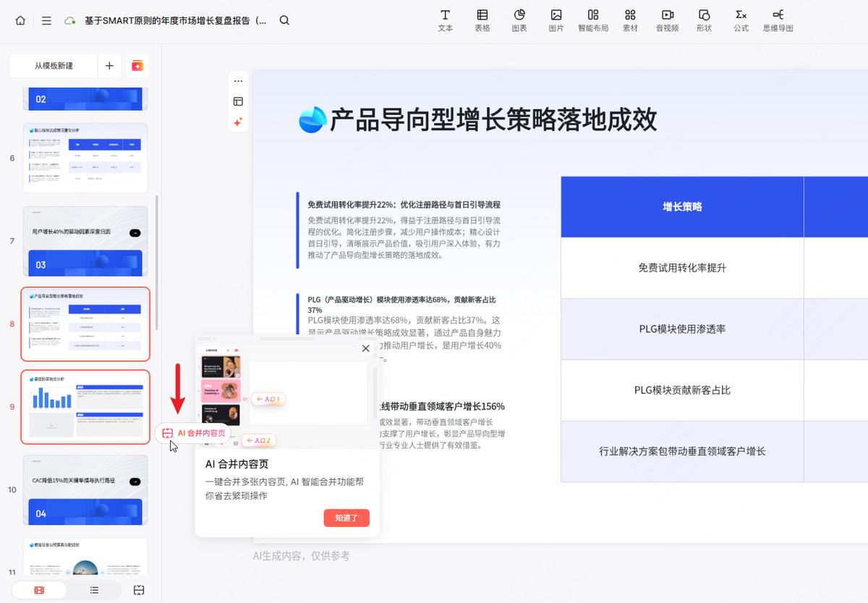Click AI生成内容，仅供参考 footer text
The image size is (868, 603).
click(x=301, y=556)
